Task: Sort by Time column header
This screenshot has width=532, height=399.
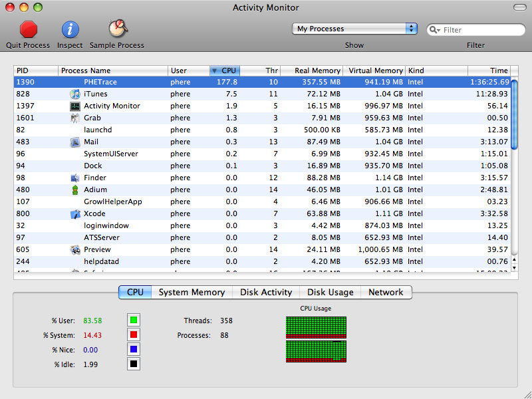Action: coord(489,70)
